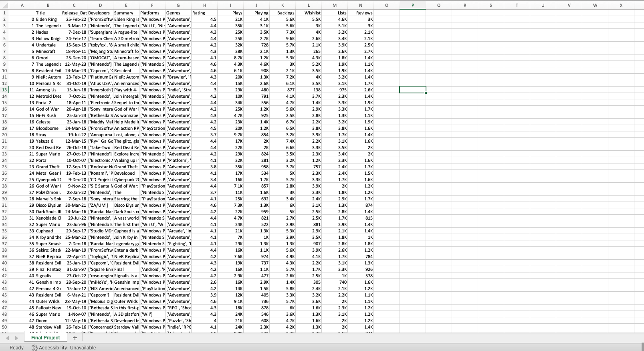Select the Among Us title cell

48,90
